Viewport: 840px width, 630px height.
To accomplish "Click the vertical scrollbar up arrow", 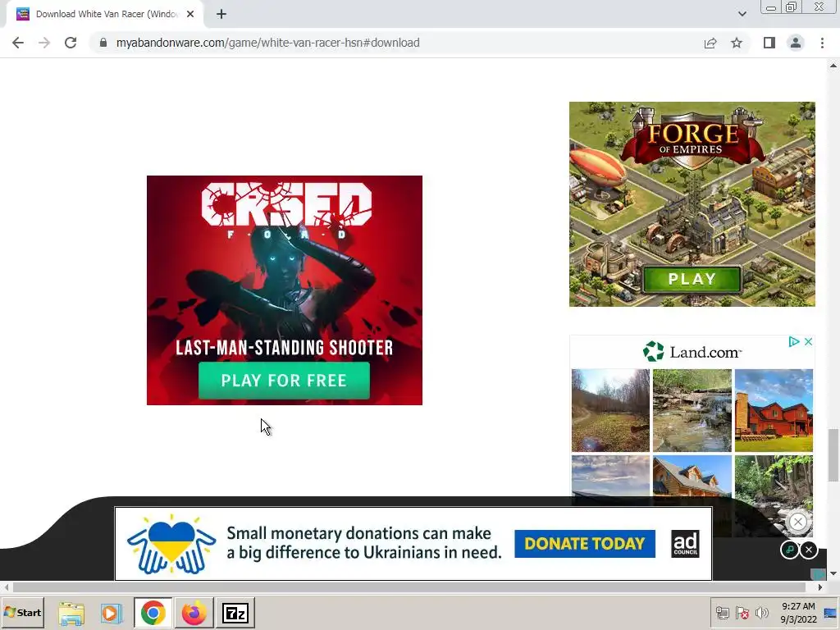I will pyautogui.click(x=833, y=66).
